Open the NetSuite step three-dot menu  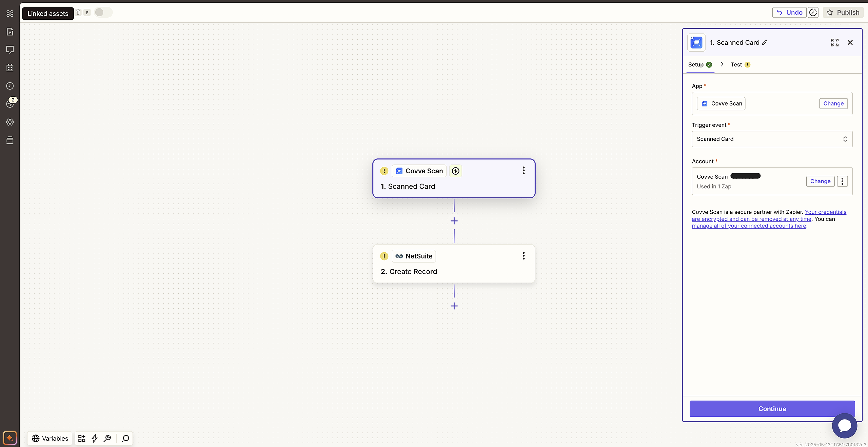[x=524, y=256]
